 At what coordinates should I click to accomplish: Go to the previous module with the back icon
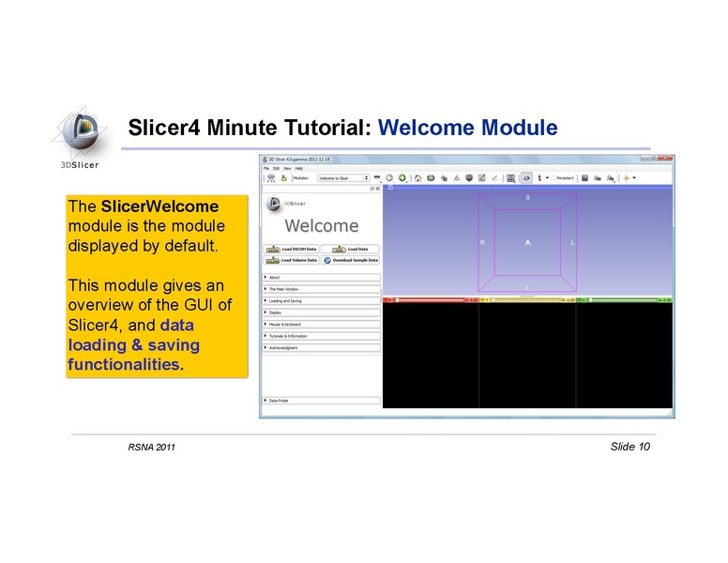(x=389, y=178)
